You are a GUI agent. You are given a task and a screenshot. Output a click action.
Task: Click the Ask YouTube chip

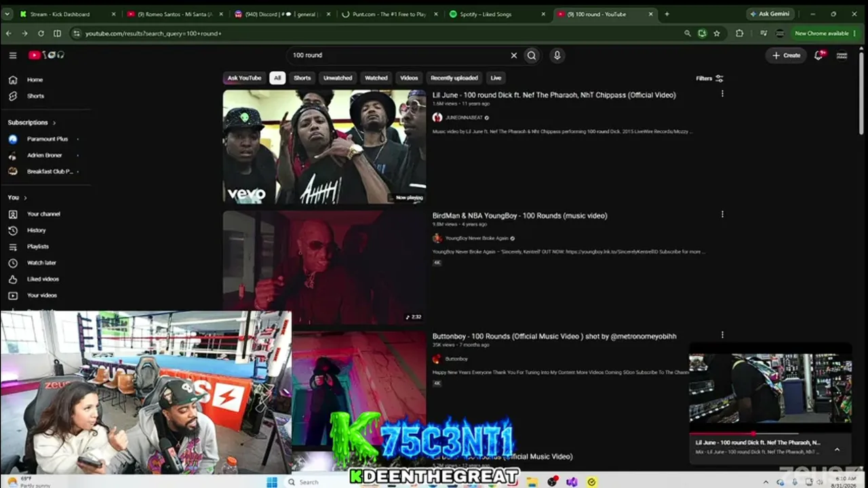click(244, 78)
